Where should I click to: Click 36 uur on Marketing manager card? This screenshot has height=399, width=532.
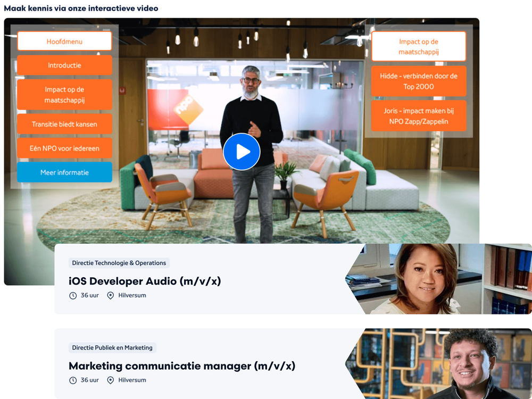pyautogui.click(x=89, y=380)
